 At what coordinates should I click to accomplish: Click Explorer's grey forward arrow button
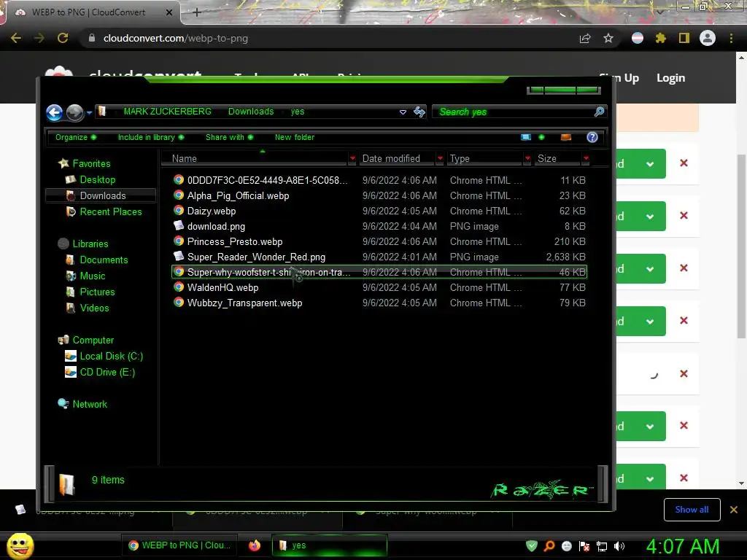(75, 113)
